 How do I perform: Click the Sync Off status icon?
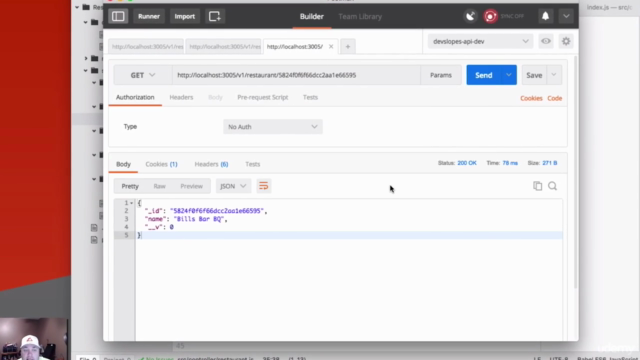(490, 16)
